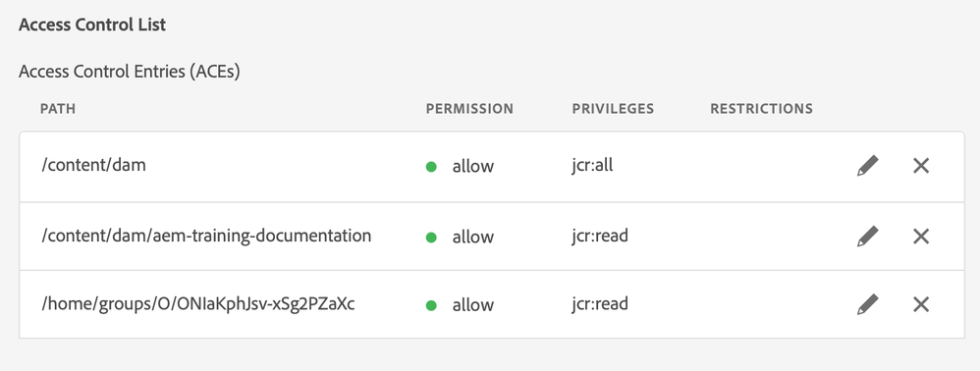Click the PATH column header

pyautogui.click(x=58, y=109)
